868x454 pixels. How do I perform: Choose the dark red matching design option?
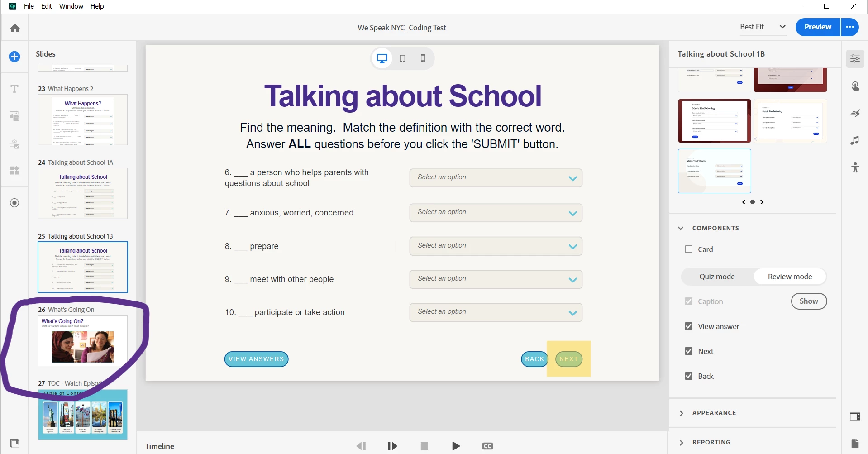714,121
